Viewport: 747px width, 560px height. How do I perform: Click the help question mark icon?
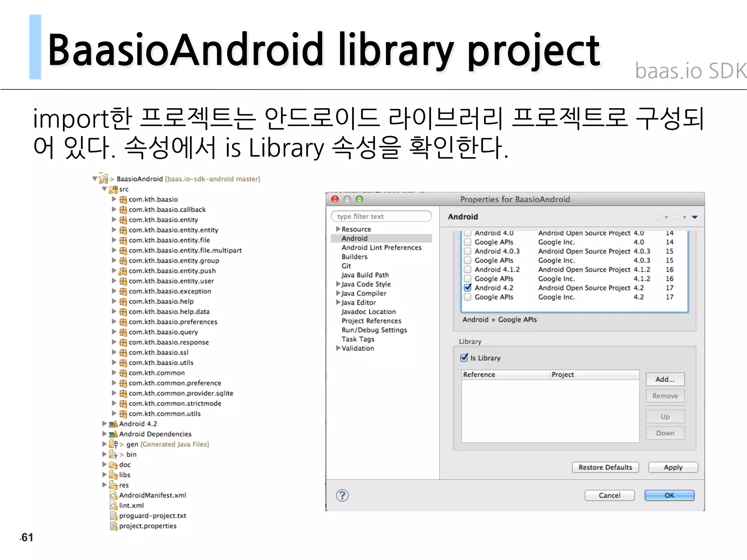342,495
